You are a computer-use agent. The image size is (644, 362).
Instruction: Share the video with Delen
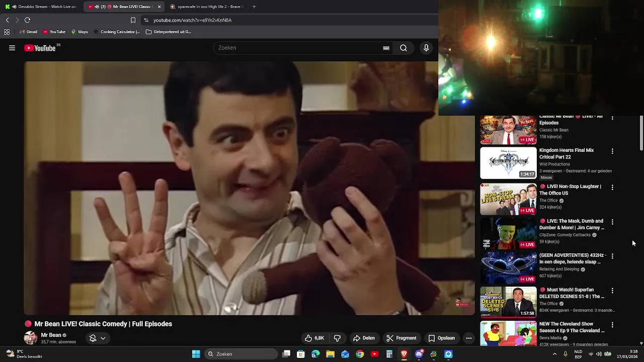(364, 338)
